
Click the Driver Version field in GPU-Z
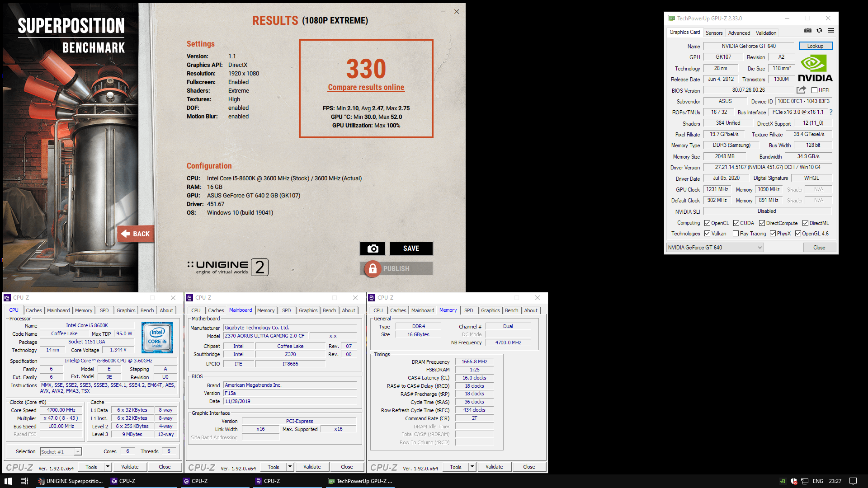pos(768,167)
